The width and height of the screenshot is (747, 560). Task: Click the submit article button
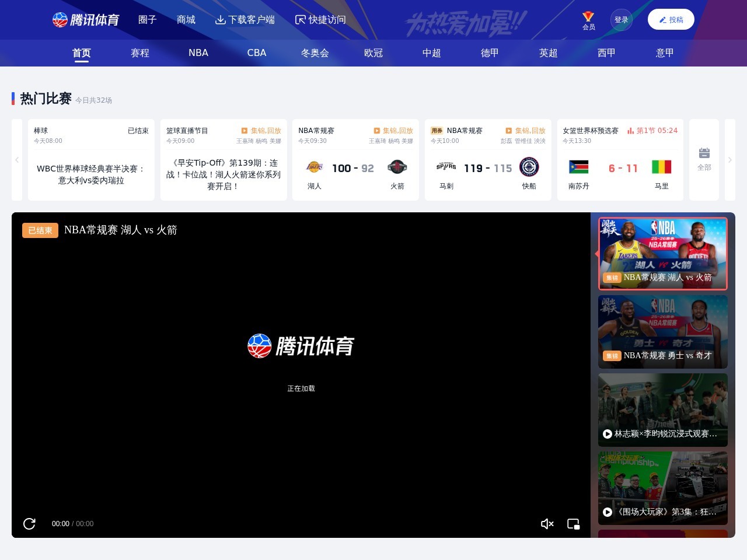point(671,20)
